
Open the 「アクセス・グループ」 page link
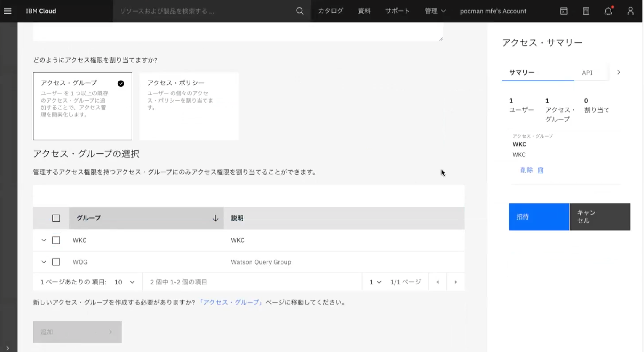click(231, 302)
